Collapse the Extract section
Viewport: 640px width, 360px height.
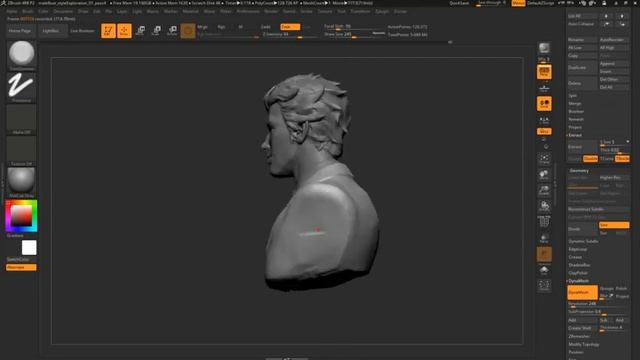click(x=575, y=135)
